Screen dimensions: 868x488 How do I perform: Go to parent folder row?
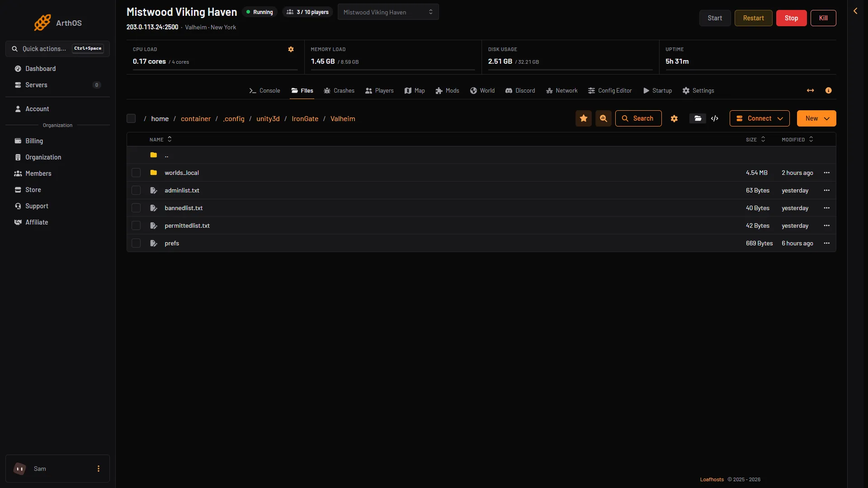click(x=481, y=155)
